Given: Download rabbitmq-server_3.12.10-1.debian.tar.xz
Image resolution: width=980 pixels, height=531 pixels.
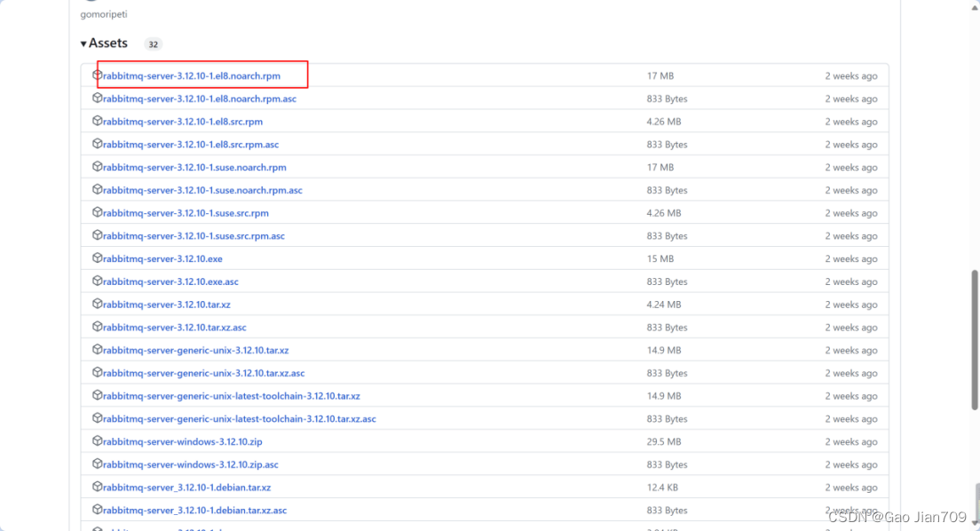Looking at the screenshot, I should click(187, 487).
